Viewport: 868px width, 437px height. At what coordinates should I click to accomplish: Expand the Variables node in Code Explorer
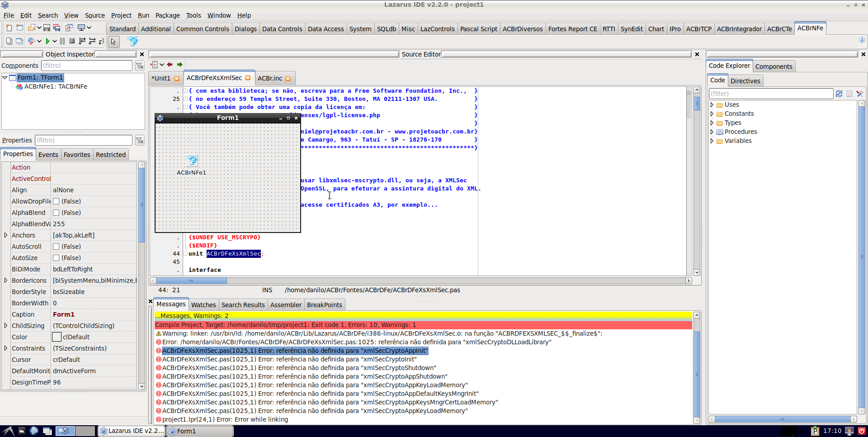pyautogui.click(x=712, y=141)
